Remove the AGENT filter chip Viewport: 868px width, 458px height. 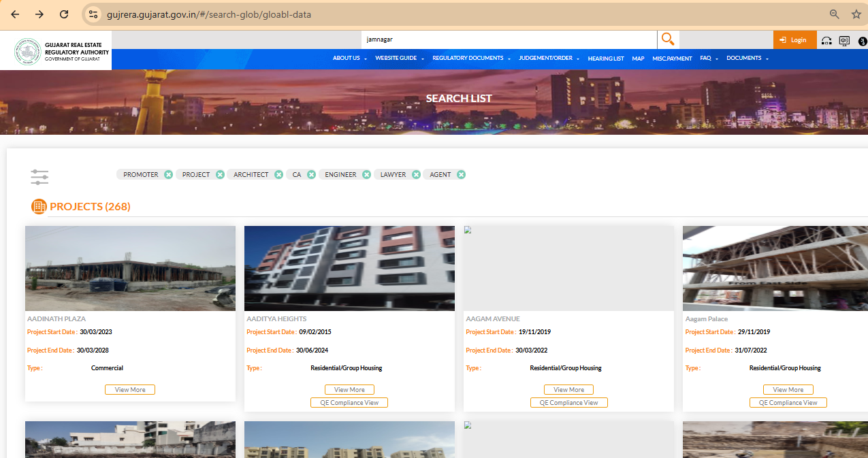[461, 175]
